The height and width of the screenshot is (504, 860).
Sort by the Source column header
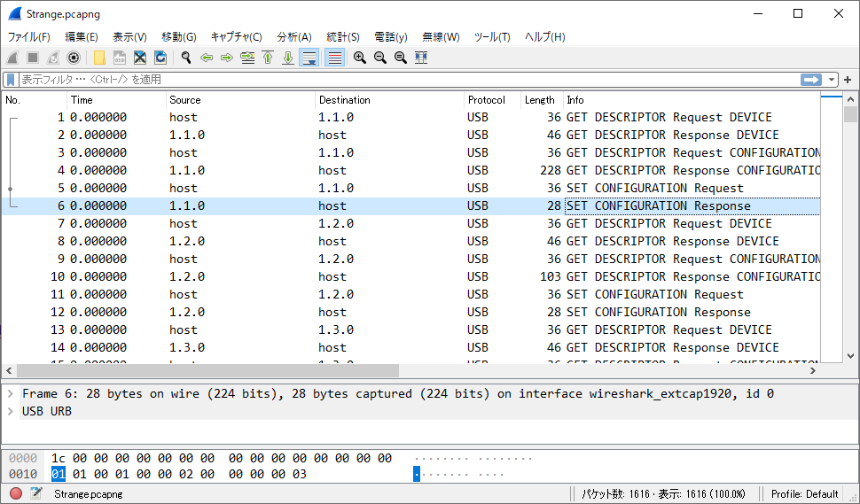click(x=240, y=100)
